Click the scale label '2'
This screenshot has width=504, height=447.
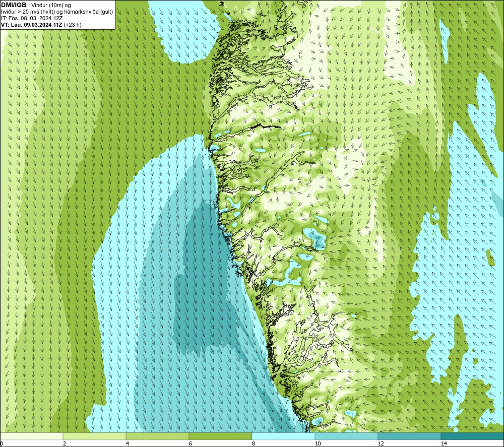[x=65, y=443]
